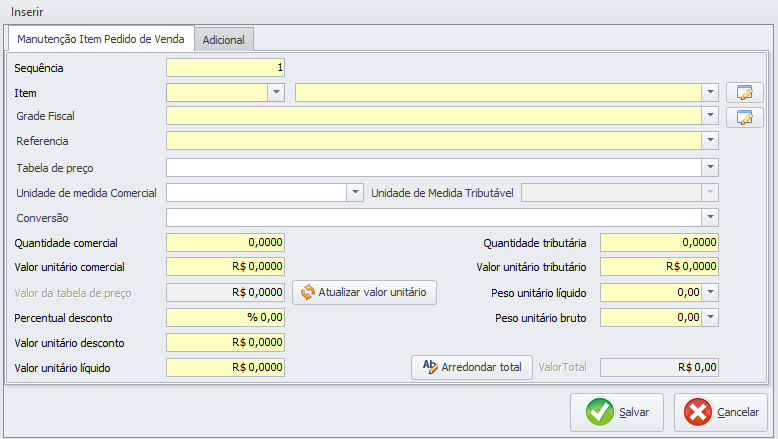Image resolution: width=778 pixels, height=439 pixels.
Task: Open the Grade Fiscal dropdown
Action: point(710,117)
